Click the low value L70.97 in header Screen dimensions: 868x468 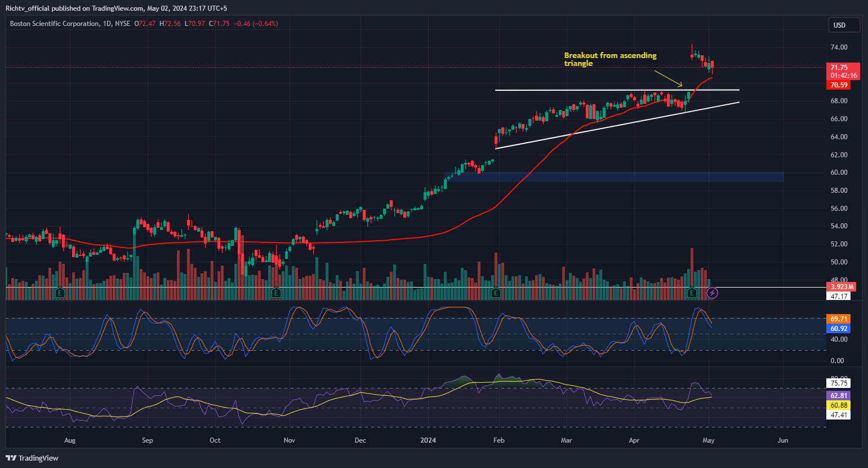pos(195,24)
